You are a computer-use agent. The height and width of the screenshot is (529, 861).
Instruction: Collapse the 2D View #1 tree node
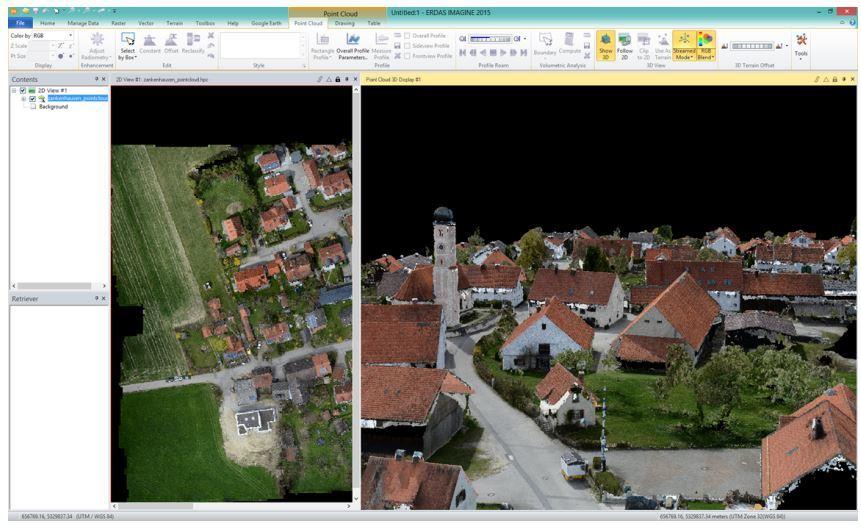[x=14, y=90]
